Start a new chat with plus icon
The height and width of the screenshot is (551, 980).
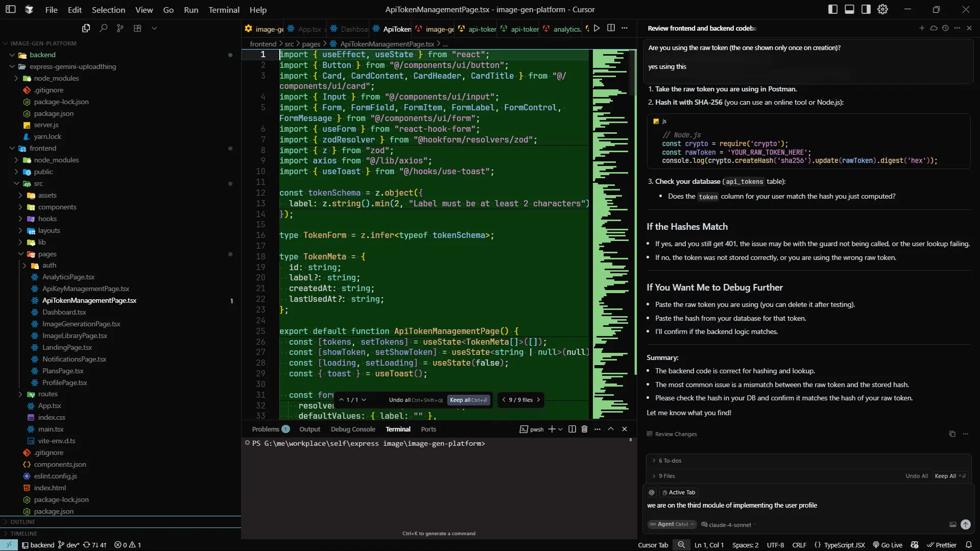coord(922,28)
